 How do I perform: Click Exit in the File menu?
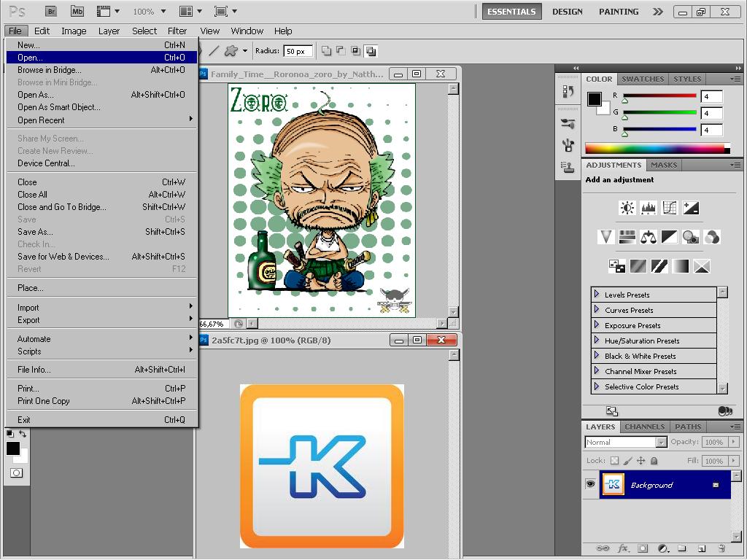coord(101,419)
